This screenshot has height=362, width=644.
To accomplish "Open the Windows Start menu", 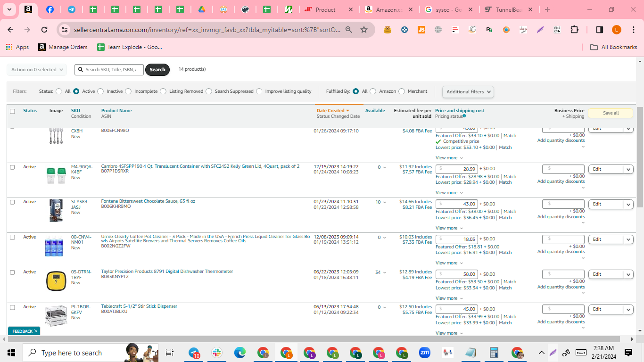I will (11, 353).
